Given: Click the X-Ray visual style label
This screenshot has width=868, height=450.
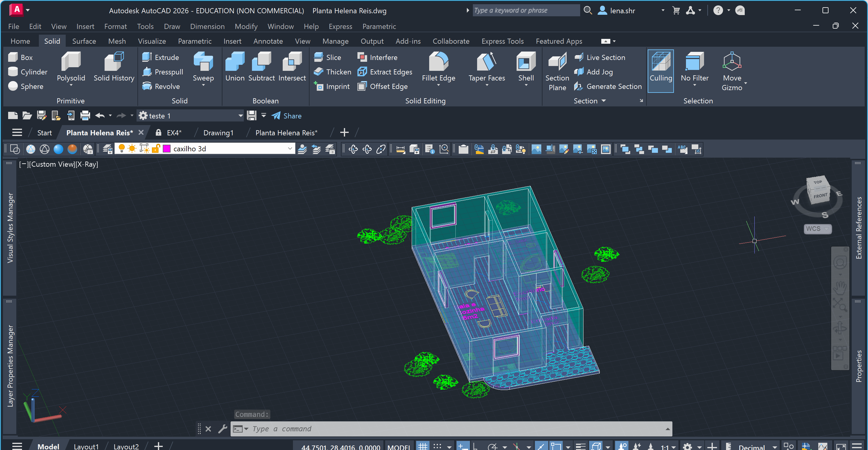Looking at the screenshot, I should pos(86,164).
